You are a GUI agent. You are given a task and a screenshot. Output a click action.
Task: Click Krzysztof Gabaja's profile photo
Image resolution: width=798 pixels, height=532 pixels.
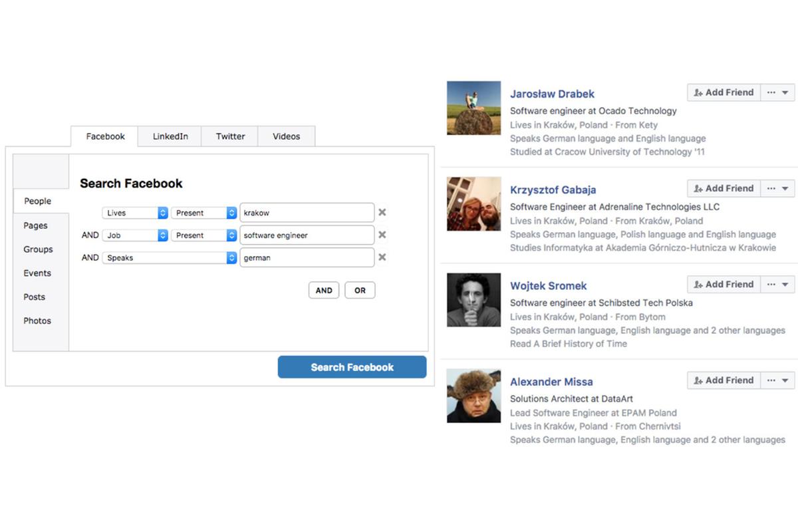[473, 203]
